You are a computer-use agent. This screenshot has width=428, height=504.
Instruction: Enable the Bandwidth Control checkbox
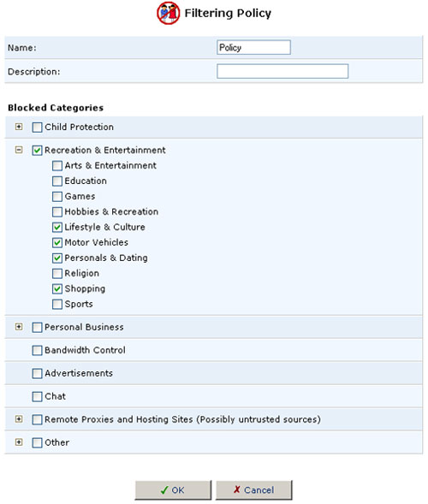pos(37,350)
